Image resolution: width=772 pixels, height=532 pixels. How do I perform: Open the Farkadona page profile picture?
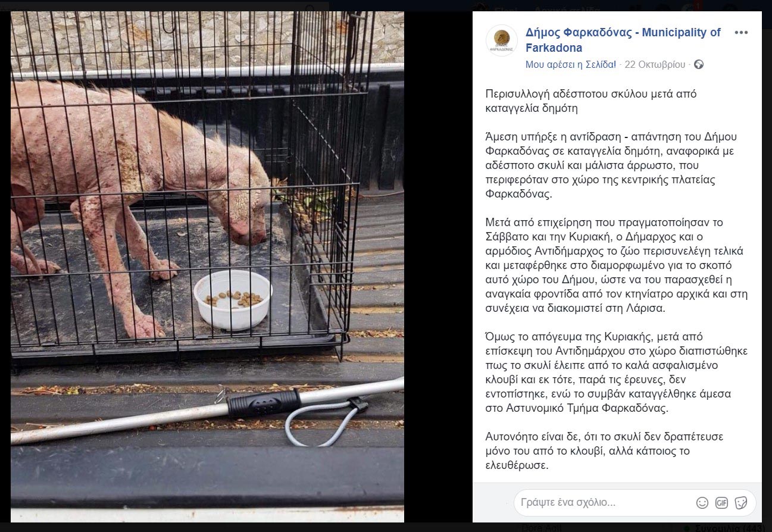(502, 40)
